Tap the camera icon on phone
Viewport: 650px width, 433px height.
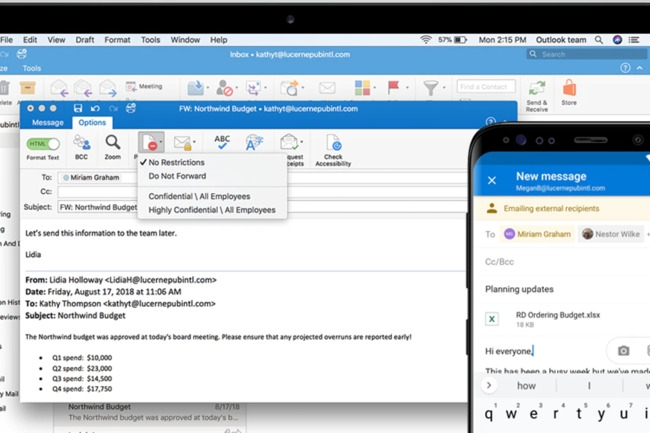pos(623,351)
